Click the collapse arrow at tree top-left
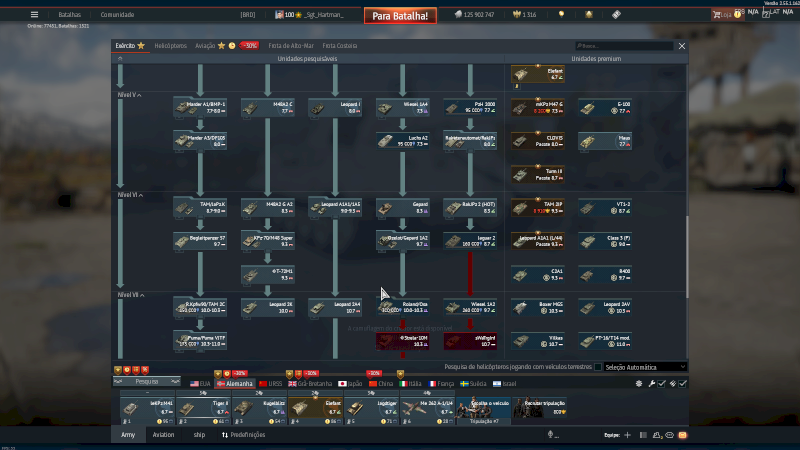 tap(120, 59)
